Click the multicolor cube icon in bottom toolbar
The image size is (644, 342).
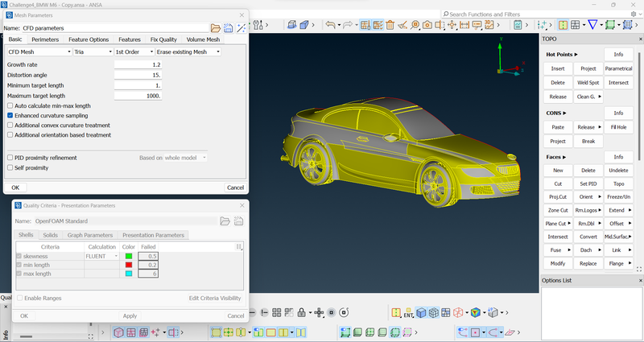click(475, 313)
